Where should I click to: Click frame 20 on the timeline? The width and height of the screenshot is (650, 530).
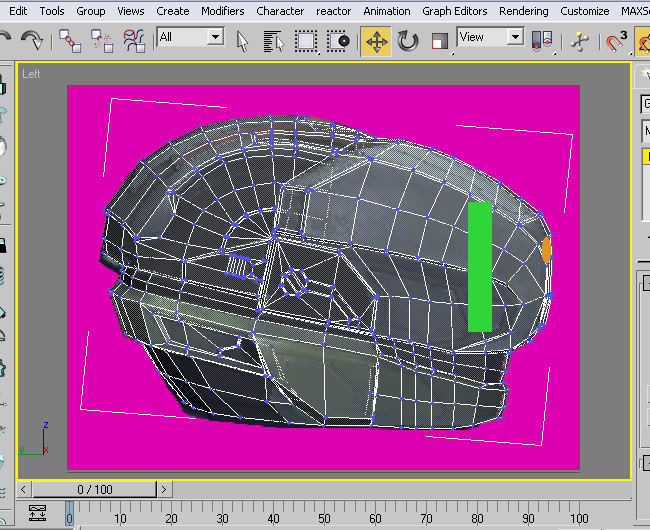tap(172, 518)
